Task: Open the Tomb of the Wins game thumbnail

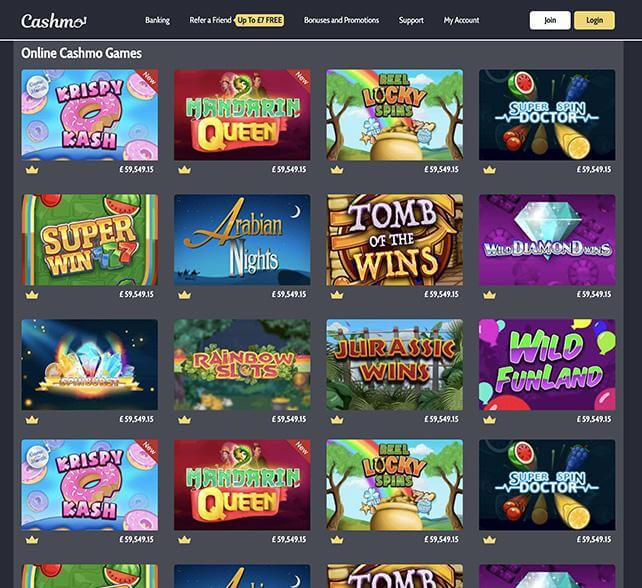Action: coord(395,240)
